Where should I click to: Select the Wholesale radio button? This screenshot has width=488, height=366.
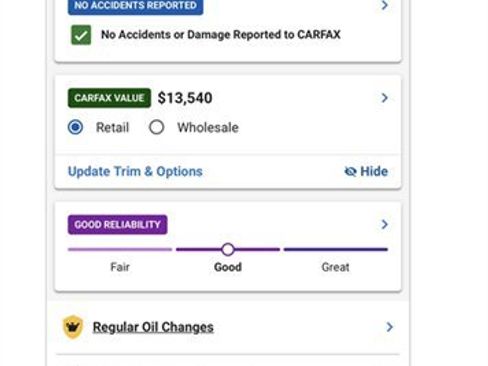tap(156, 127)
